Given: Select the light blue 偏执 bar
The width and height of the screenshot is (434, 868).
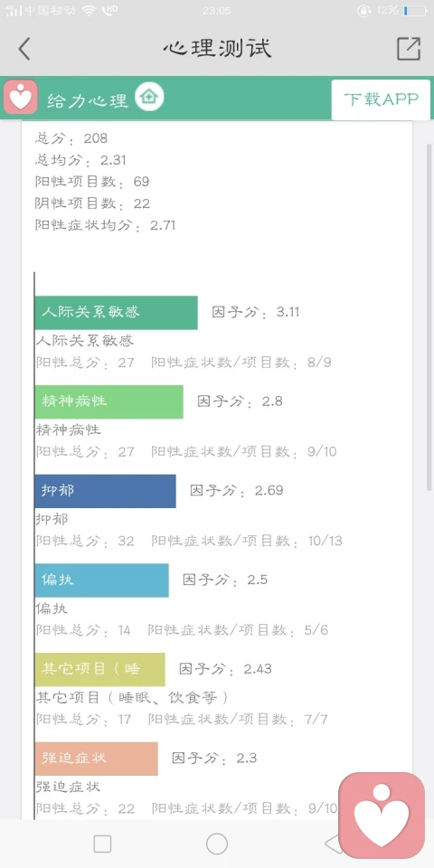Looking at the screenshot, I should (102, 580).
